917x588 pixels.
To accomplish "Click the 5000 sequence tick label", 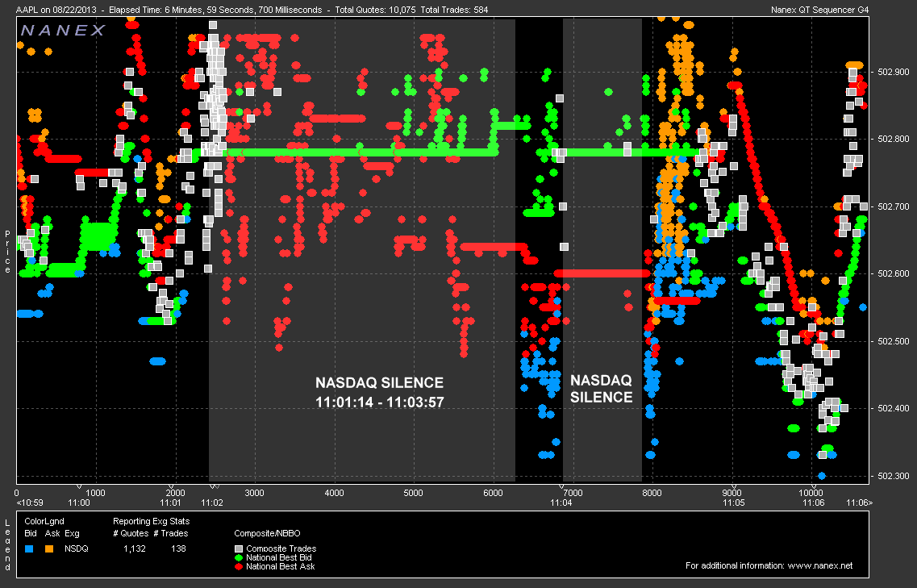I will [413, 493].
